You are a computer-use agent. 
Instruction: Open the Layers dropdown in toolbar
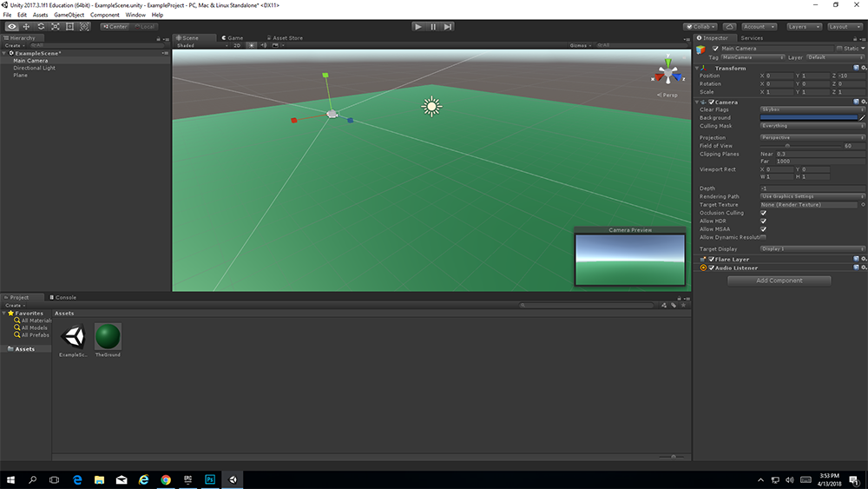click(804, 27)
